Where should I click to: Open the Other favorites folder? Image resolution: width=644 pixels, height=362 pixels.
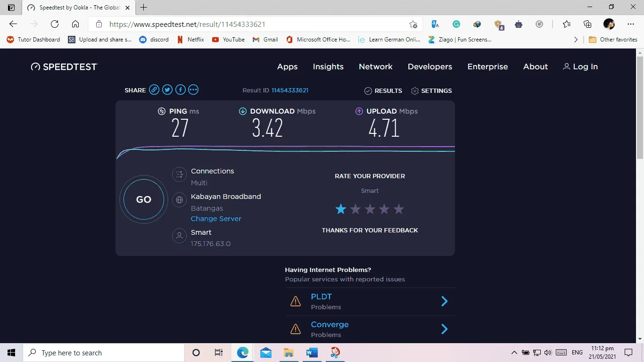[x=613, y=40]
